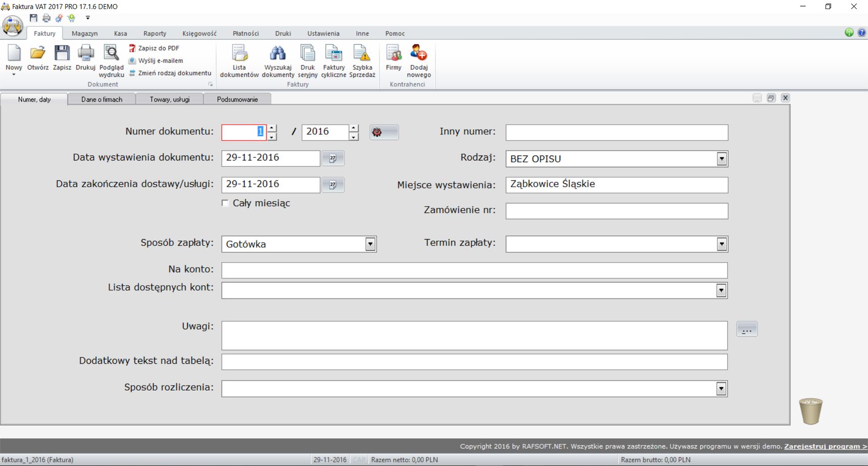
Task: Toggle the Cały miesiąc checkbox
Action: tap(225, 203)
